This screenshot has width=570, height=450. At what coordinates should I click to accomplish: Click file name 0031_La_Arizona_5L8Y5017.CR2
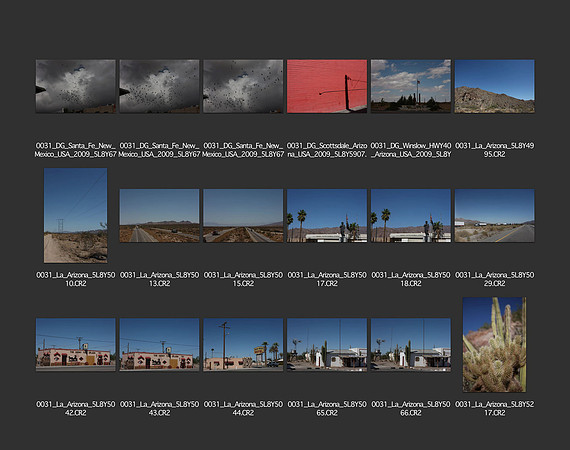click(327, 279)
